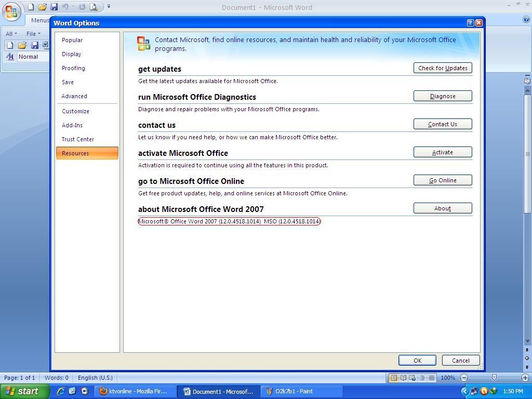Image resolution: width=532 pixels, height=399 pixels.
Task: Click the Office Button orb
Action: [11, 10]
